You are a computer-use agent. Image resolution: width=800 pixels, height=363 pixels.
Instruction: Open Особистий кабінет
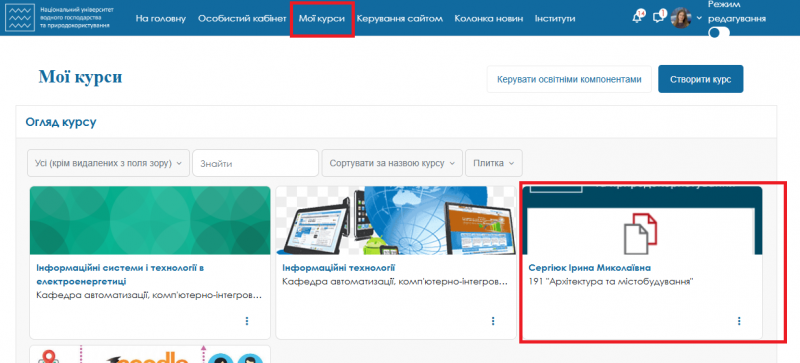point(242,18)
